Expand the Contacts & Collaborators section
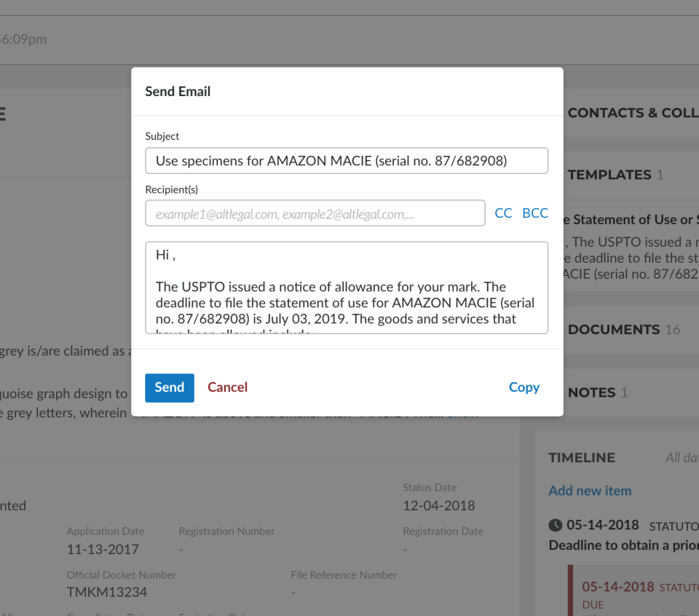 pos(632,113)
